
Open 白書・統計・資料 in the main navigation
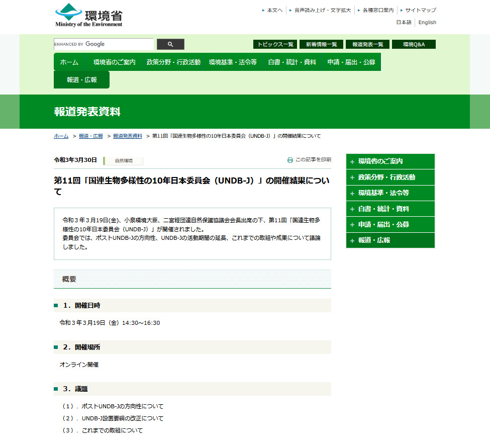pos(292,62)
